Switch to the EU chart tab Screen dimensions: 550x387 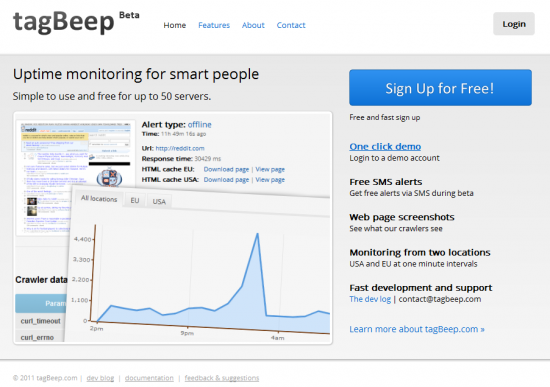tap(135, 200)
